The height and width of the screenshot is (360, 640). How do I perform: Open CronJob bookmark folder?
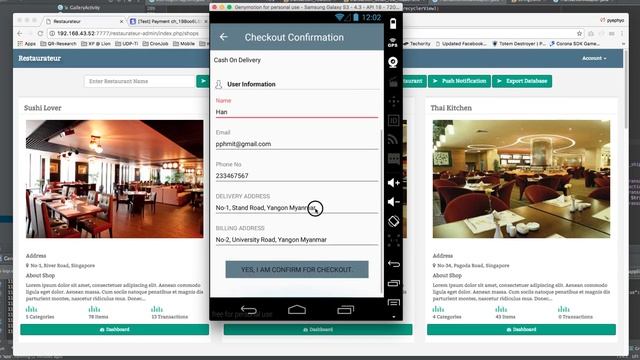pos(156,44)
